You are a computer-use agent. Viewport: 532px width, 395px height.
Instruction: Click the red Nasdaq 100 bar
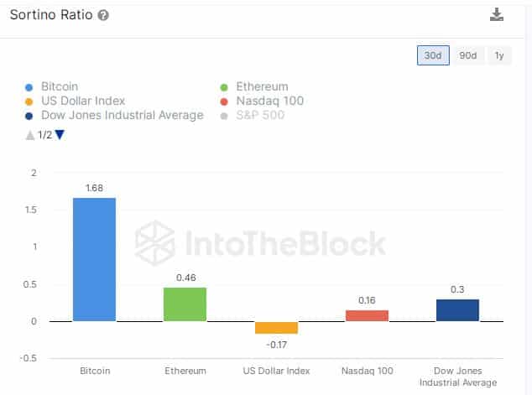367,315
